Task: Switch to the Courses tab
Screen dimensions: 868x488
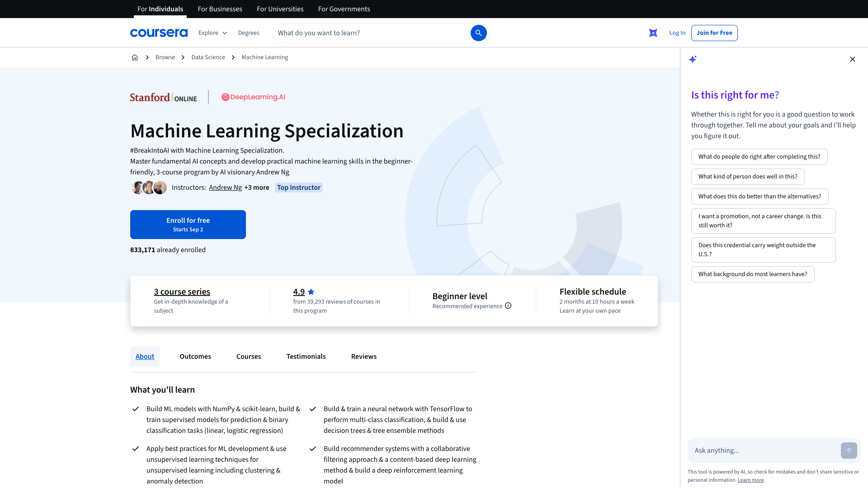Action: click(249, 356)
